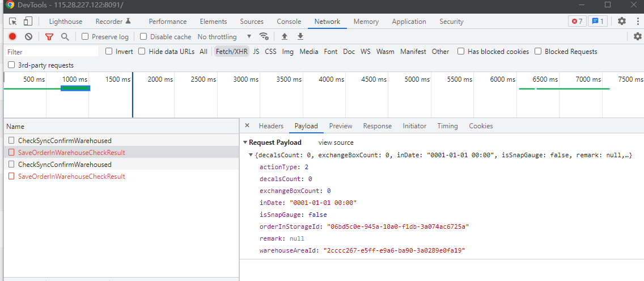644x281 pixels.
Task: Click the import HAR file upload icon
Action: pyautogui.click(x=285, y=36)
